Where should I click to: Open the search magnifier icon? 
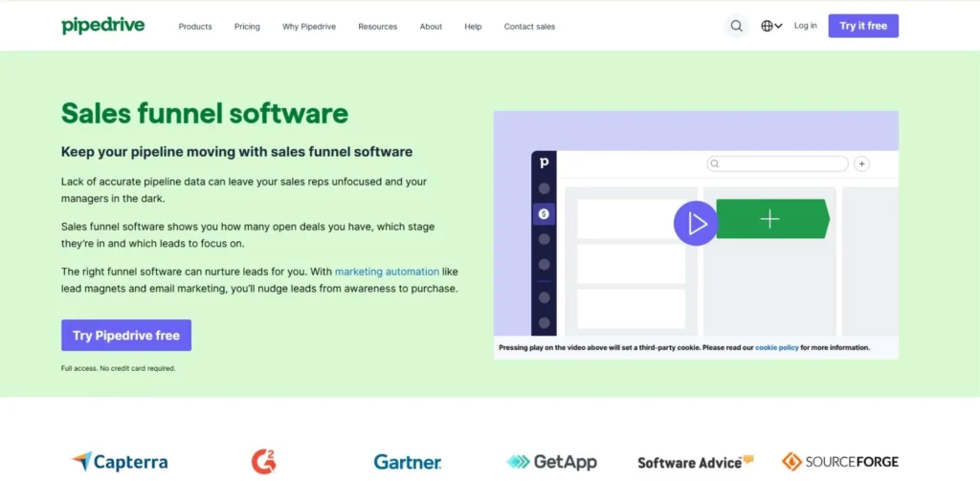[736, 26]
